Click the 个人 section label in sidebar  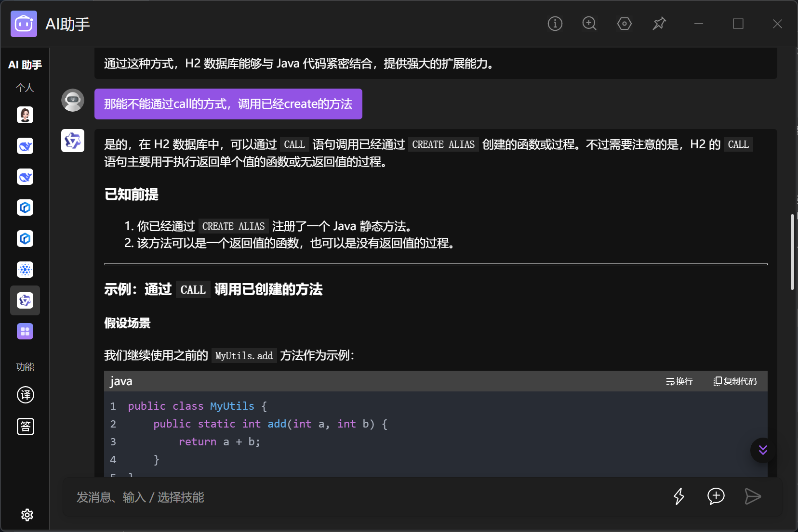click(x=25, y=88)
